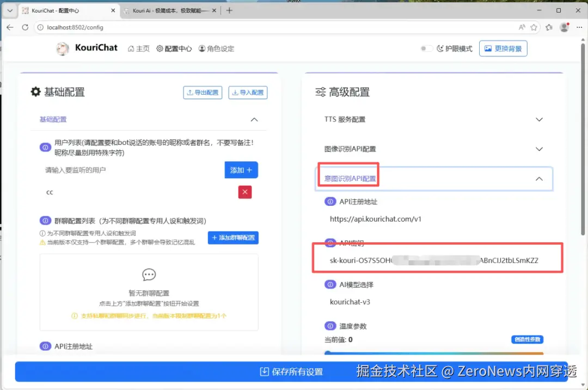The height and width of the screenshot is (390, 588).
Task: Close the KouriChat 配置中心 tab
Action: 113,10
